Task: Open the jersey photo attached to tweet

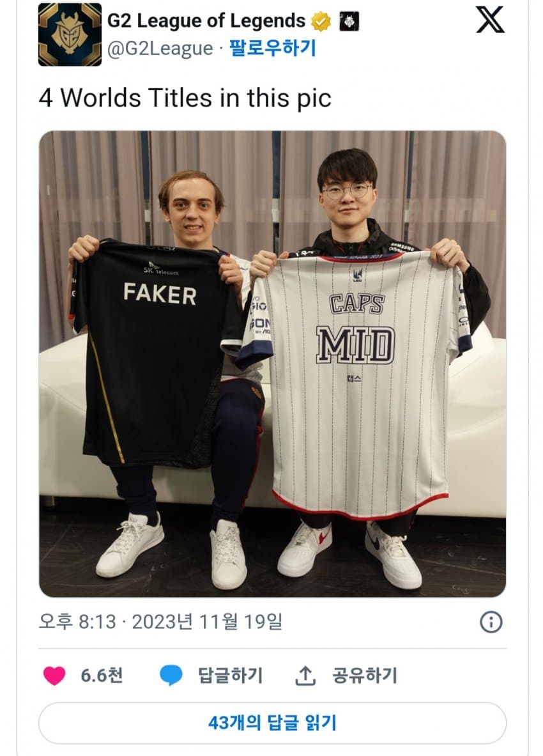Action: [x=272, y=364]
